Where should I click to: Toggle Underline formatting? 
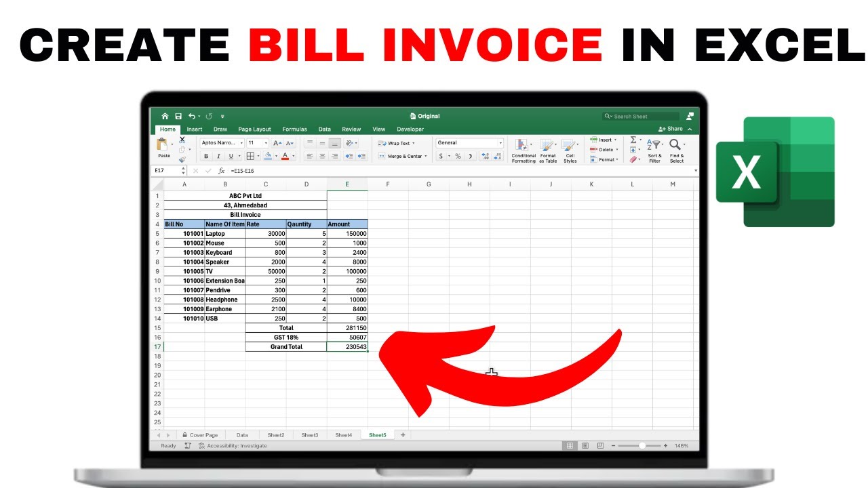(x=231, y=156)
